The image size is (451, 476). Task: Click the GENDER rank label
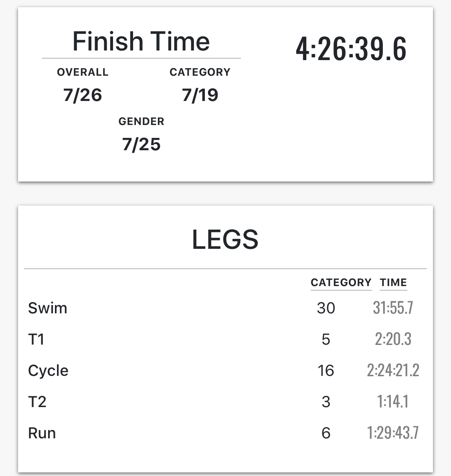[141, 121]
